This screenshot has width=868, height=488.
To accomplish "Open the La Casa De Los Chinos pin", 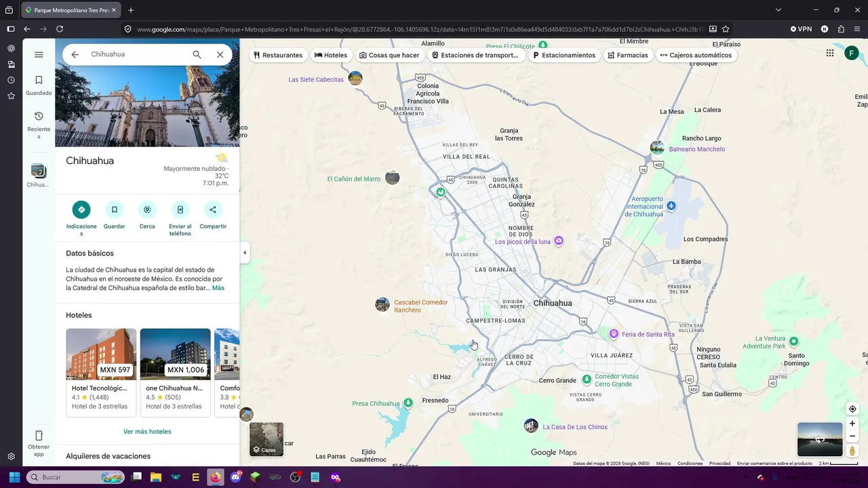I will pyautogui.click(x=531, y=426).
